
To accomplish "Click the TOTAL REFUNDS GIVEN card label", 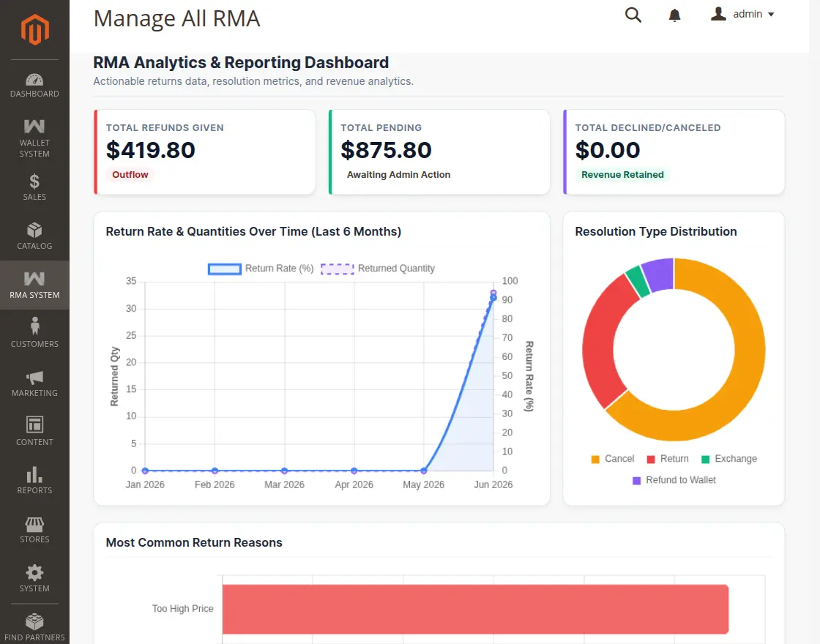I will point(165,127).
